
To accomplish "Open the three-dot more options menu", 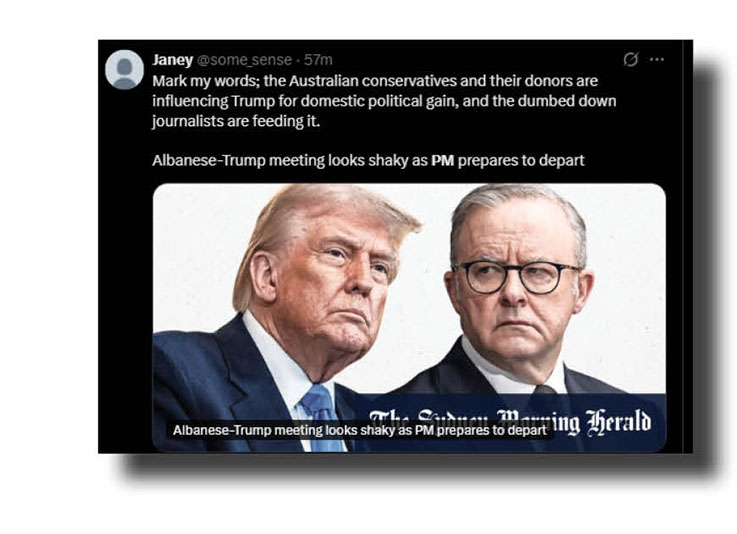I will click(x=657, y=59).
